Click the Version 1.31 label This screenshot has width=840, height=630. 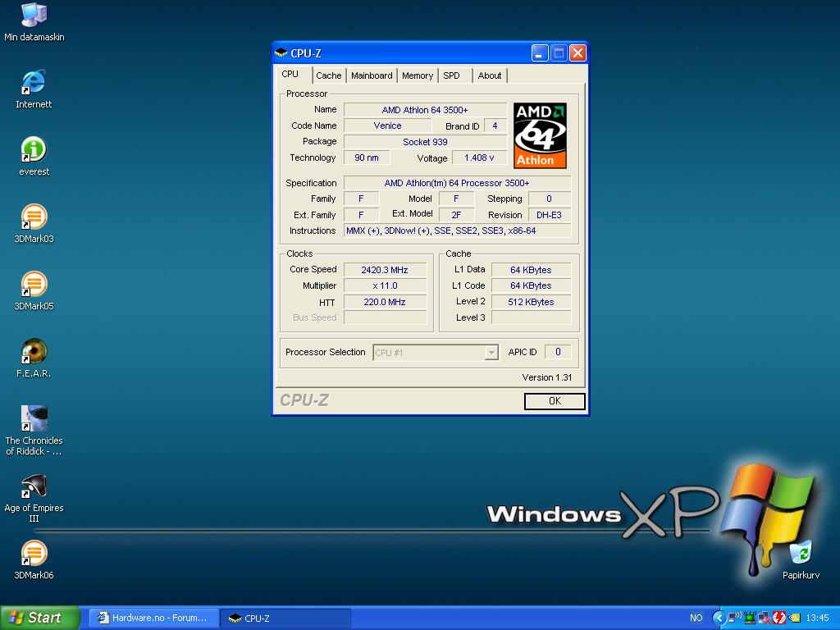point(547,377)
